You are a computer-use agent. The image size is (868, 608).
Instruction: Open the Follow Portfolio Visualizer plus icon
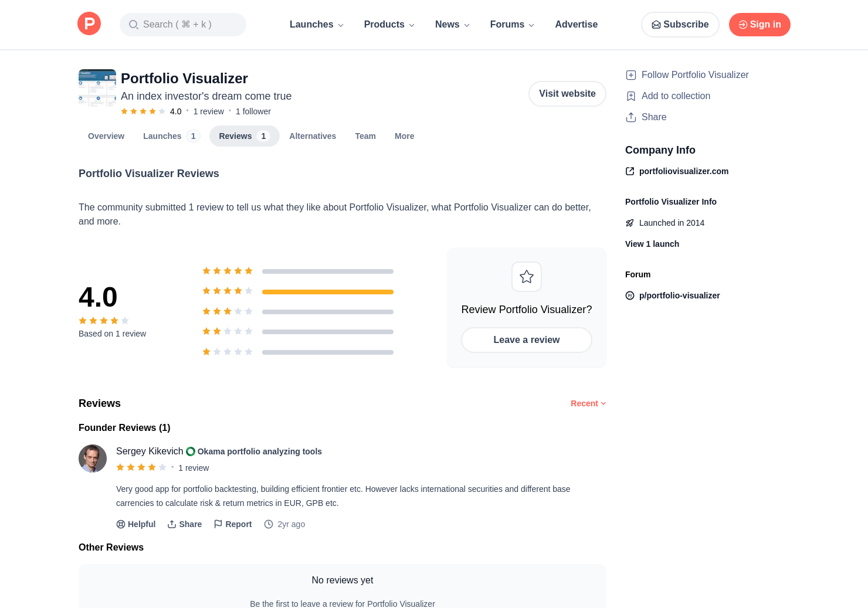pos(630,75)
